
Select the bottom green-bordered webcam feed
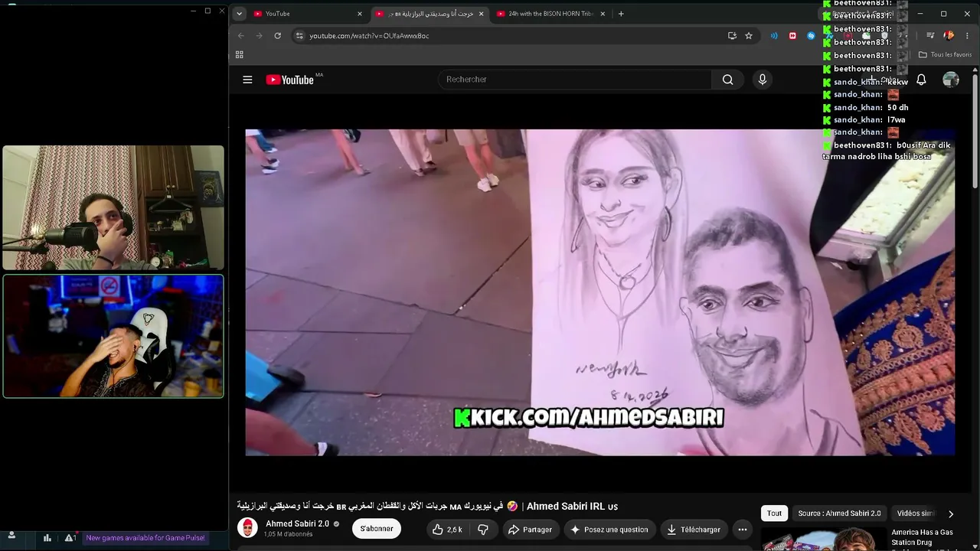113,337
